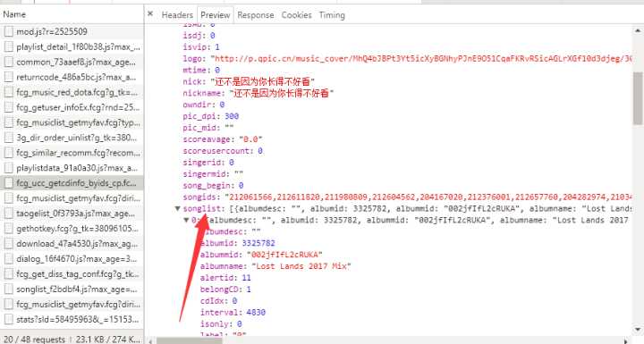Select the 3g_dir_order_uinlist request
Viewport: 644px width, 344px height.
[72, 138]
